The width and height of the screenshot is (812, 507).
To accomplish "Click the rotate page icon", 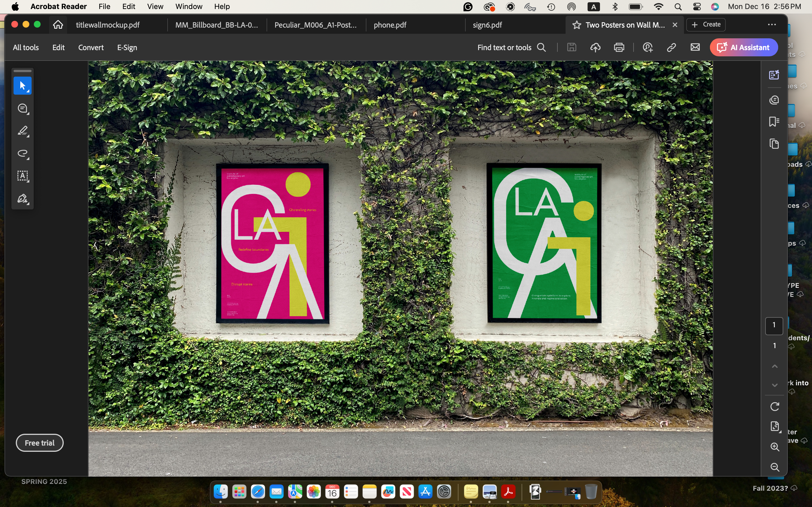I will point(775,406).
